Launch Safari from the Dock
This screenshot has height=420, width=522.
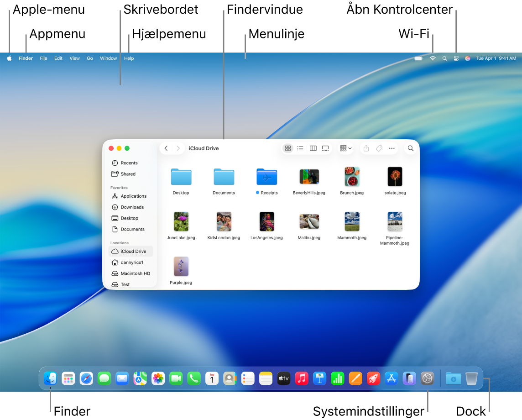[x=86, y=378]
